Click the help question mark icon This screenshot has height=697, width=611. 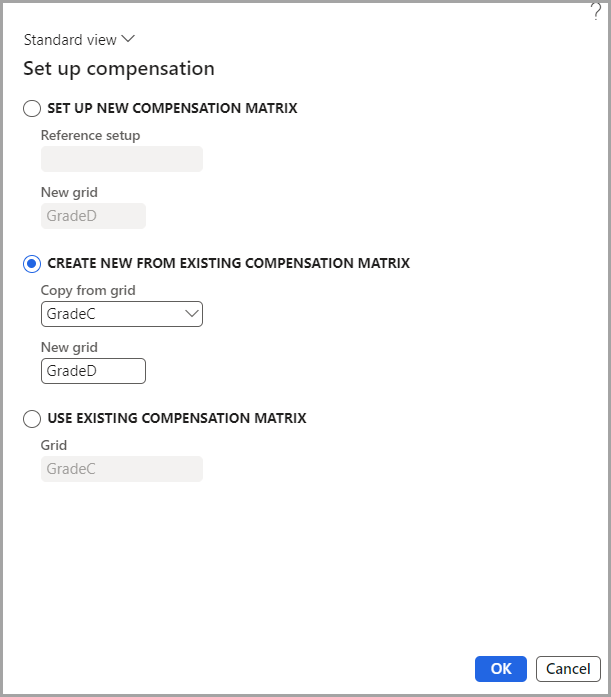pyautogui.click(x=596, y=12)
